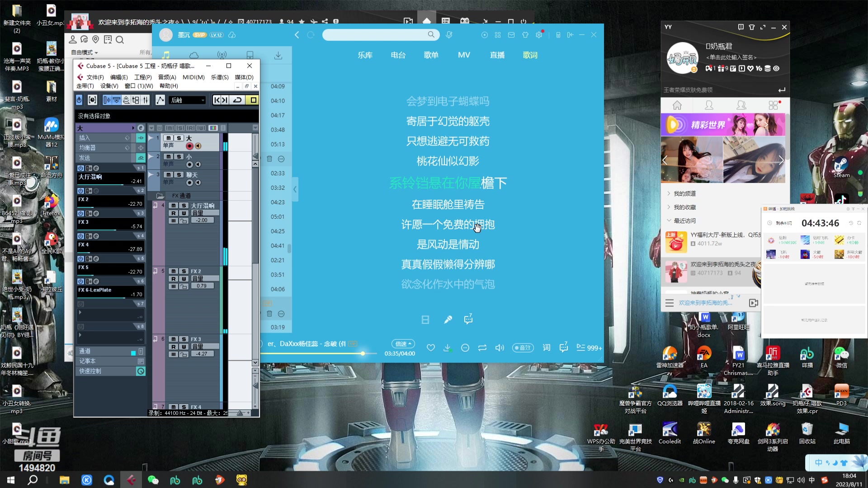
Task: Open Cubase mixer button in toolbar
Action: tap(146, 100)
